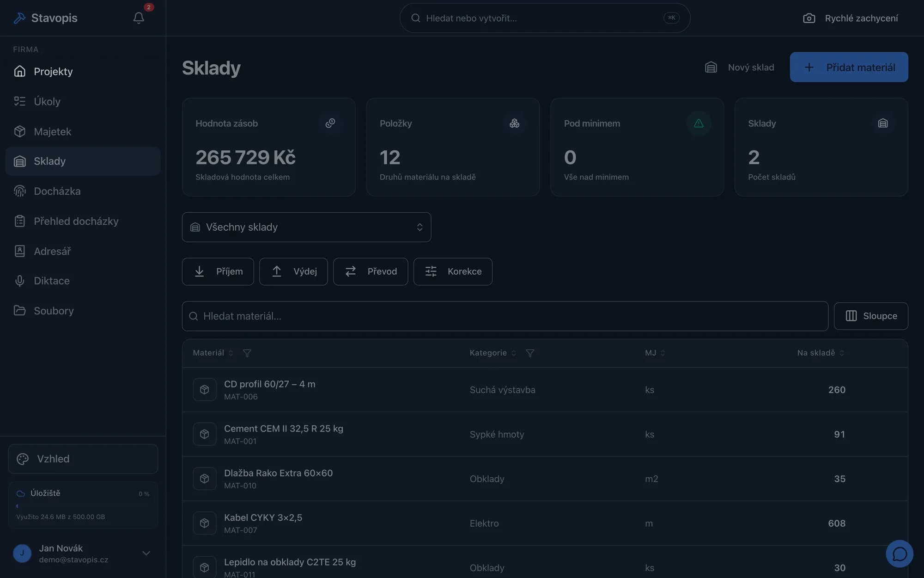This screenshot has height=578, width=924.
Task: Open the Všechny sklady warehouse dropdown
Action: coord(306,227)
